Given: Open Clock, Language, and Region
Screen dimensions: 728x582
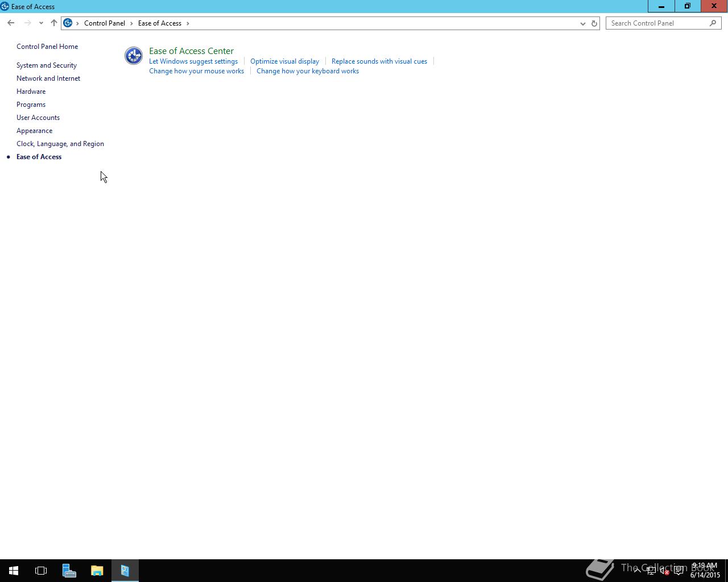Looking at the screenshot, I should 60,144.
